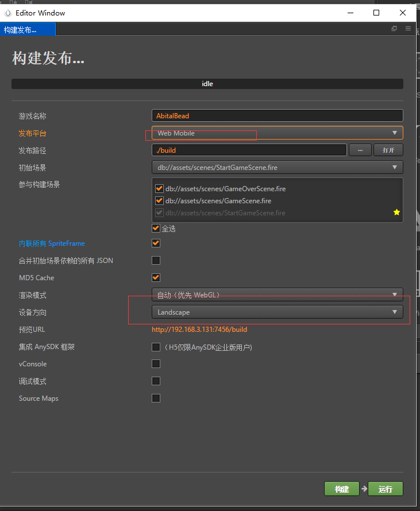Open the 设备方向 Landscape dropdown
The image size is (420, 511).
click(x=278, y=312)
